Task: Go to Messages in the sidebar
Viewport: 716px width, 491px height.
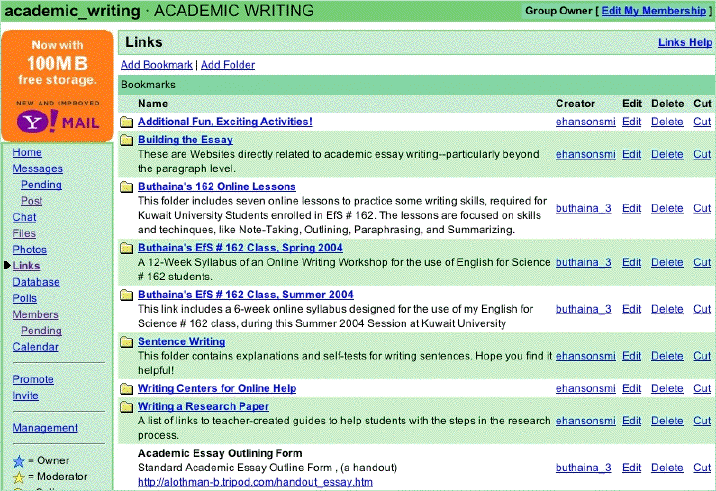Action: [x=37, y=169]
